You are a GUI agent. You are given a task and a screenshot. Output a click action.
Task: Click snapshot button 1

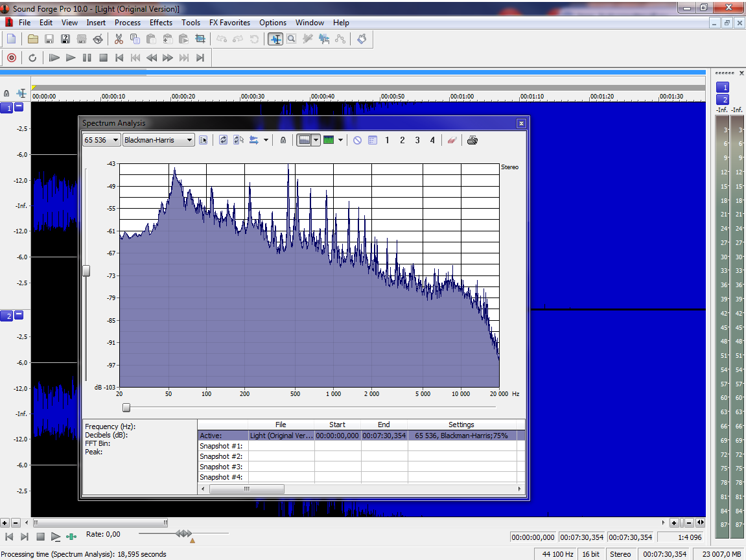click(388, 140)
